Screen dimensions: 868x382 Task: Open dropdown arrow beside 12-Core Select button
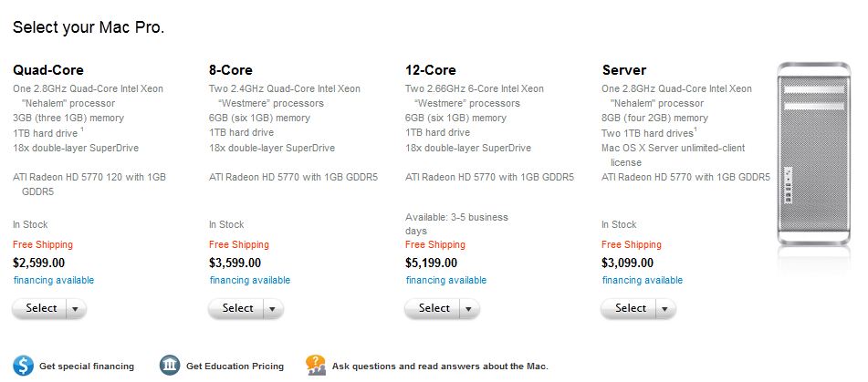469,308
